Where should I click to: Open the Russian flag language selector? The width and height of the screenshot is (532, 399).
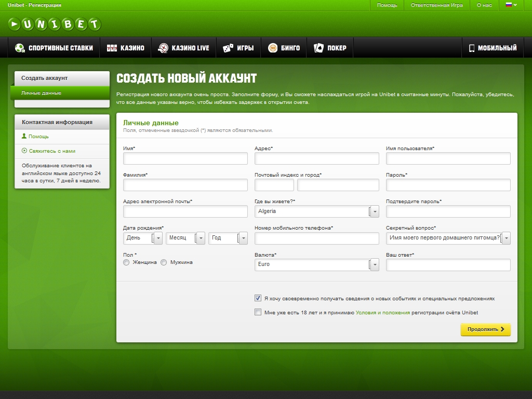511,5
